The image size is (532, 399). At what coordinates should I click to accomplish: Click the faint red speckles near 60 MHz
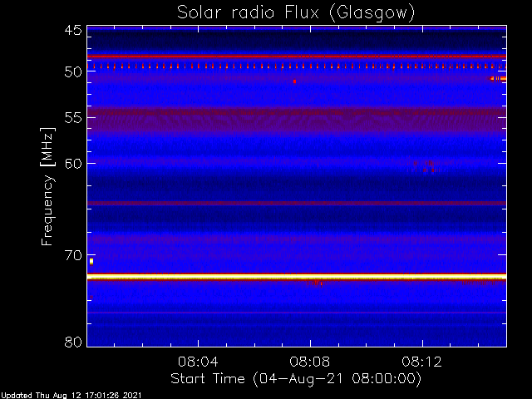click(x=424, y=166)
